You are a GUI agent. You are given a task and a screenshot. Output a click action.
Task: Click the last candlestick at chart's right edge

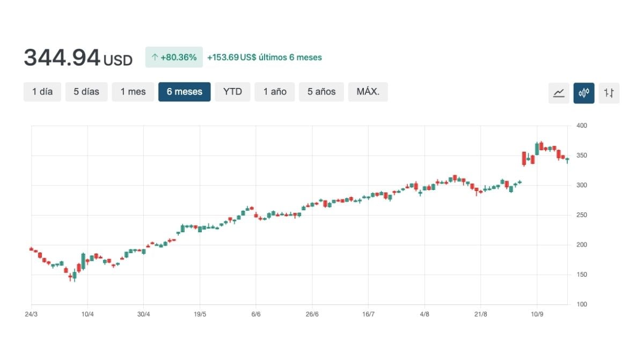coord(567,160)
